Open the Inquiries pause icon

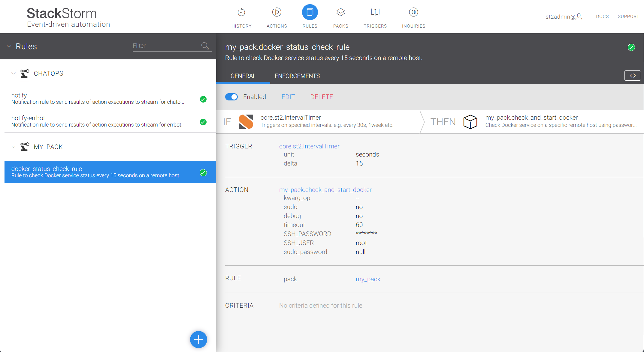(x=413, y=12)
